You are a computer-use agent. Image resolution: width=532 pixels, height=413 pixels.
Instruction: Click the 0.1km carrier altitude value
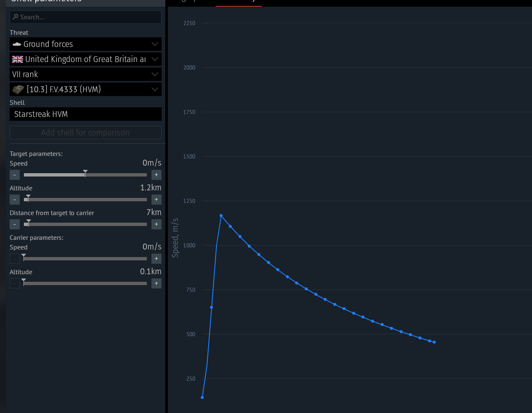tap(151, 272)
